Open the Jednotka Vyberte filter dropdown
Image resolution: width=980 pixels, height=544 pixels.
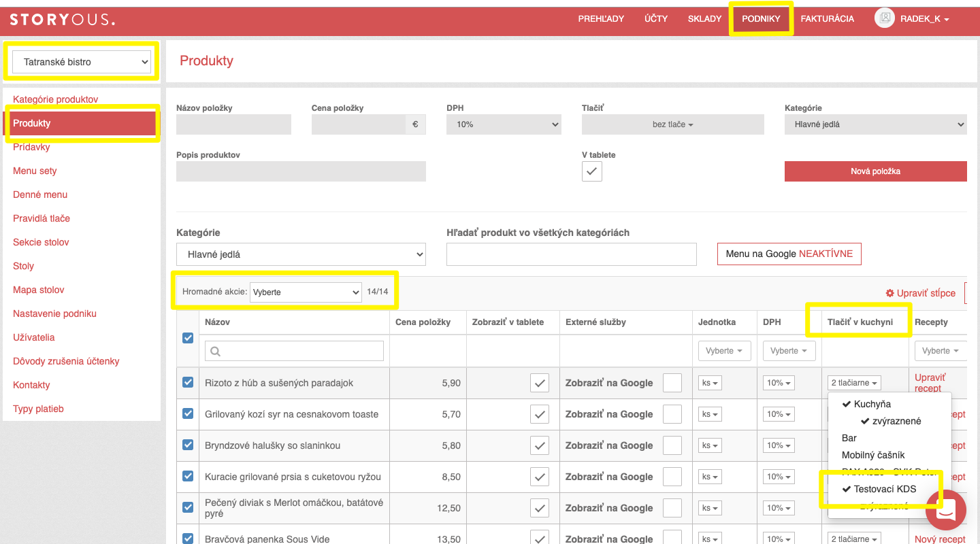tap(724, 351)
